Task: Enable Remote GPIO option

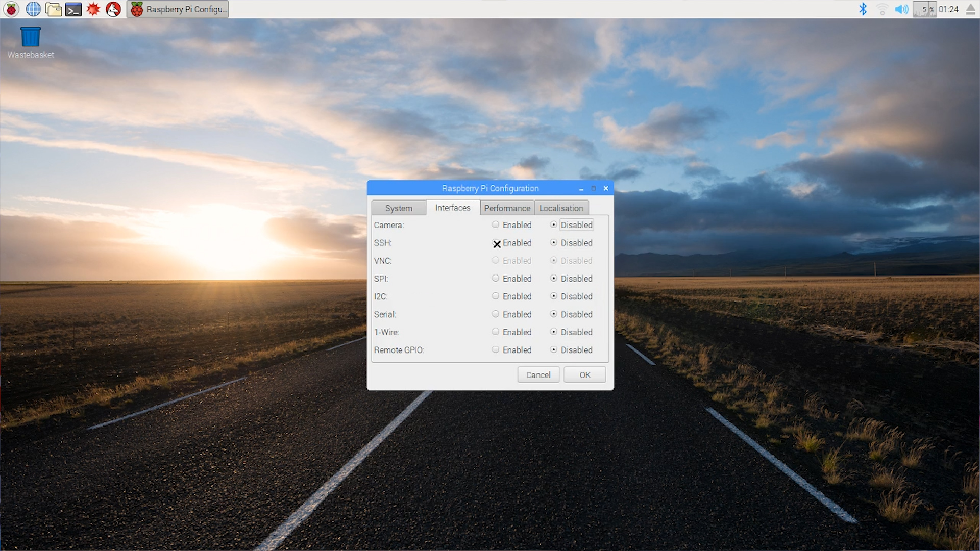Action: (x=496, y=350)
